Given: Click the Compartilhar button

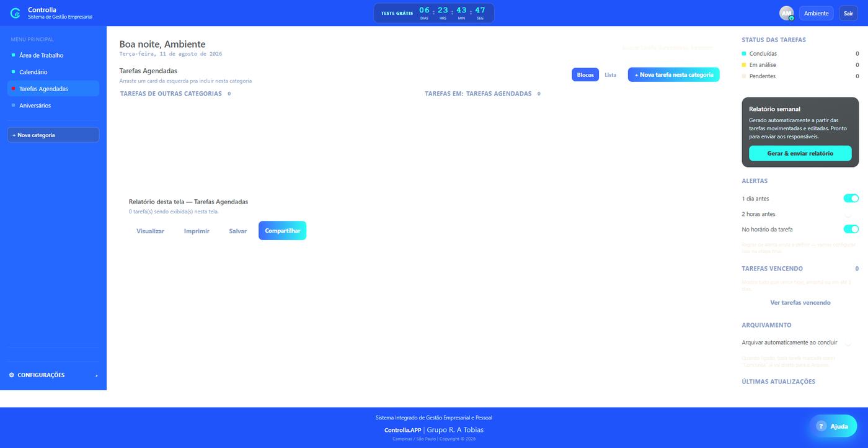Looking at the screenshot, I should pyautogui.click(x=283, y=231).
